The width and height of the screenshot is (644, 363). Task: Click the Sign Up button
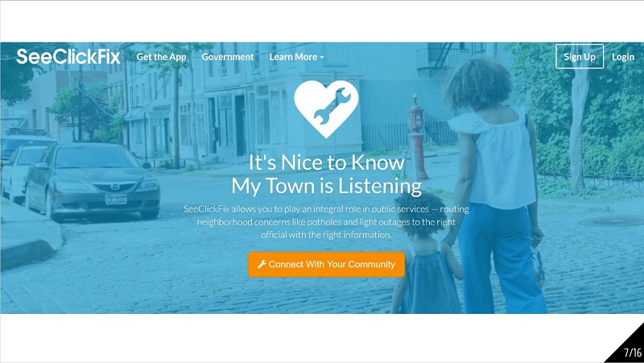[x=580, y=56]
